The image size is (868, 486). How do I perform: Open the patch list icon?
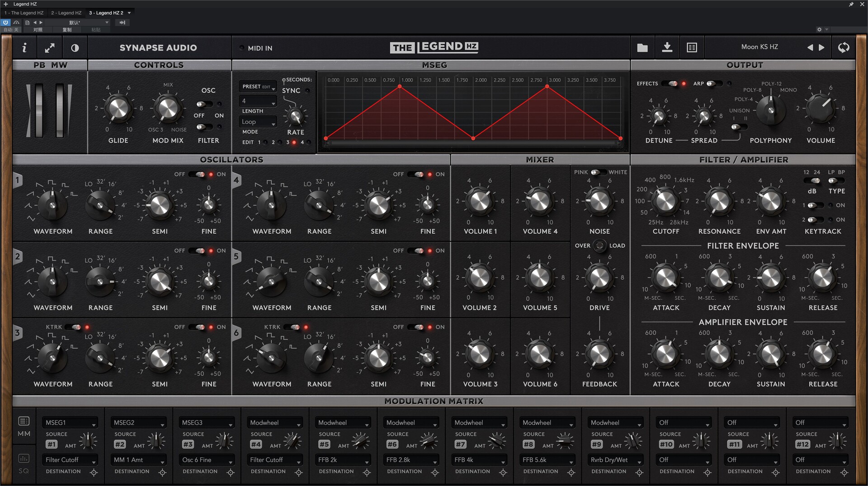point(692,47)
